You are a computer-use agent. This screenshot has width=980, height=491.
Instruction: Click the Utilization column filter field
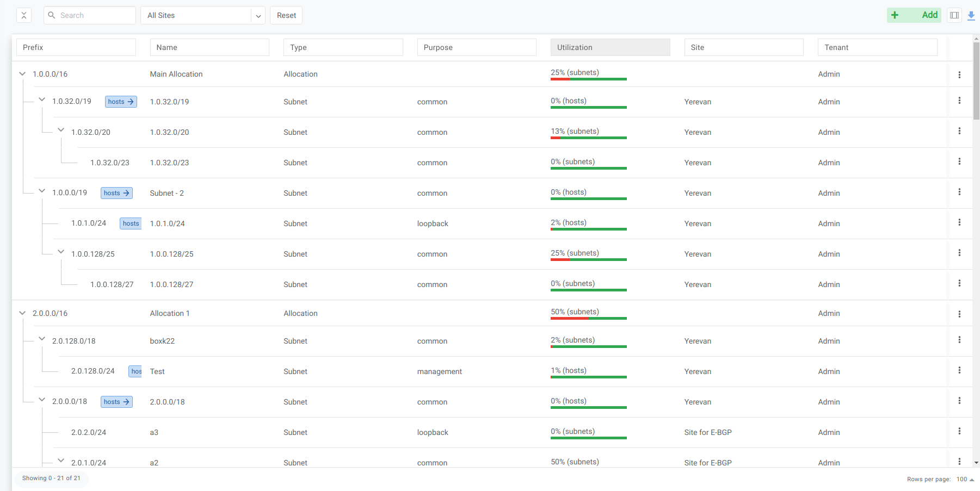[x=610, y=47]
